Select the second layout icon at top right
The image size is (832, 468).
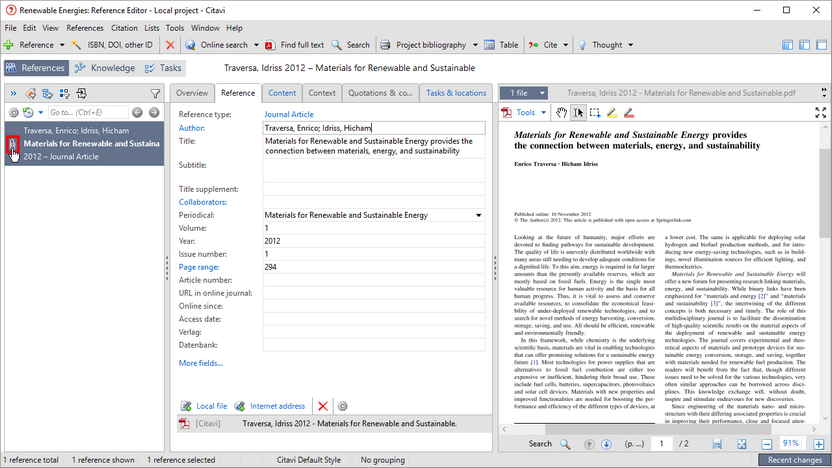click(804, 45)
